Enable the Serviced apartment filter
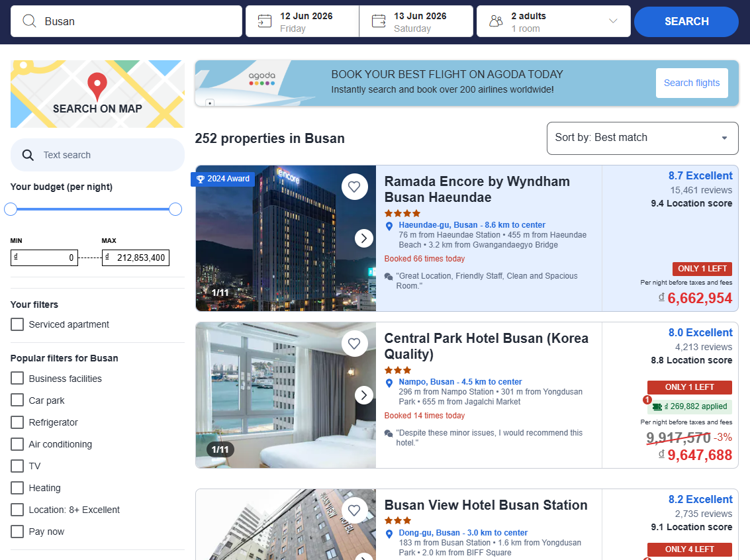This screenshot has height=560, width=750. [x=17, y=324]
